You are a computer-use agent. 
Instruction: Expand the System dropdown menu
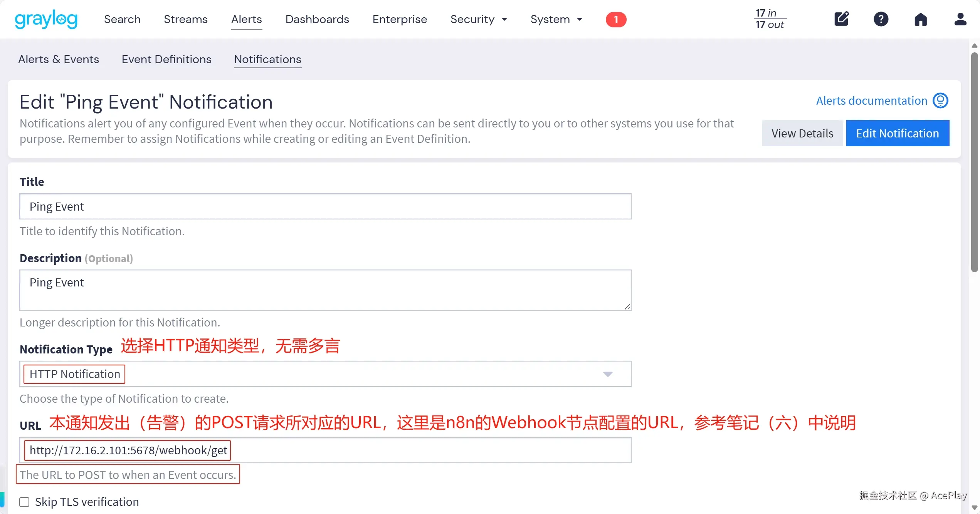tap(556, 19)
